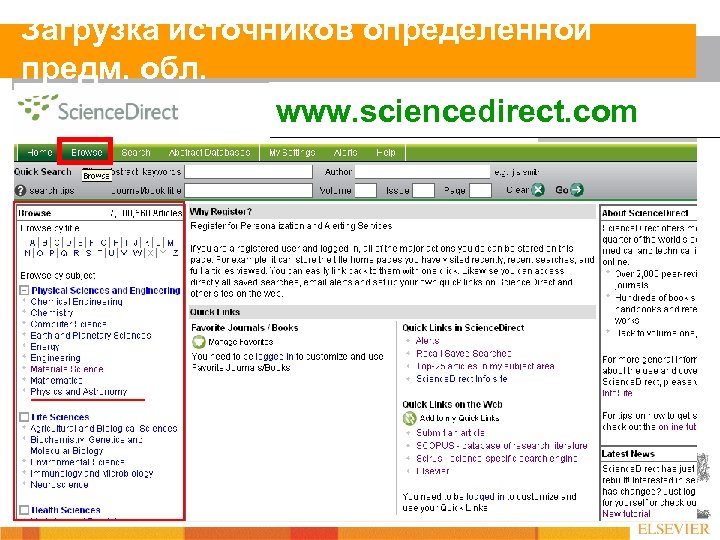Click the Go arrow icon

577,190
